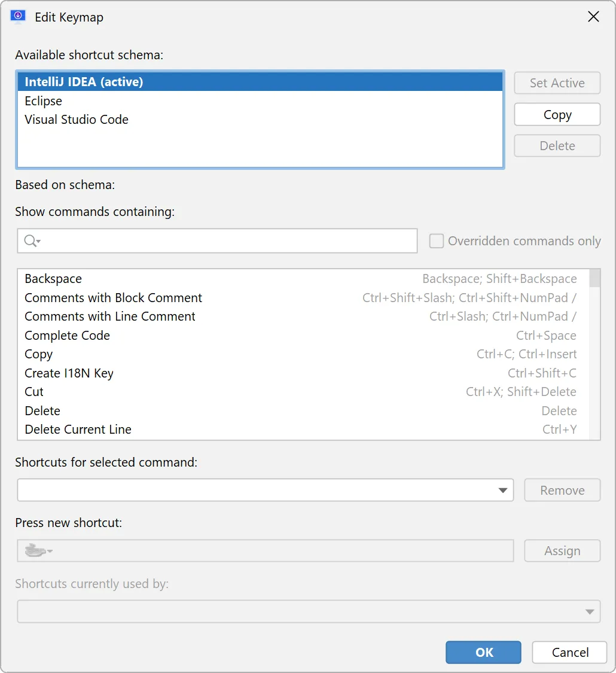Select Comments with Block Comment command

coord(303,297)
